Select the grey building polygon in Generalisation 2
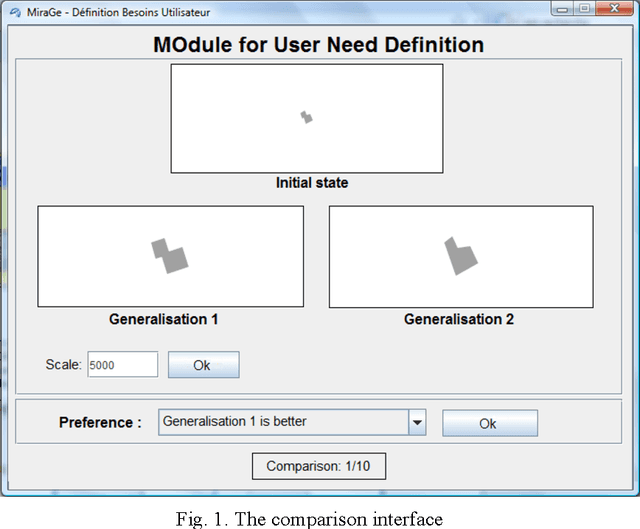The width and height of the screenshot is (640, 529). tap(462, 256)
